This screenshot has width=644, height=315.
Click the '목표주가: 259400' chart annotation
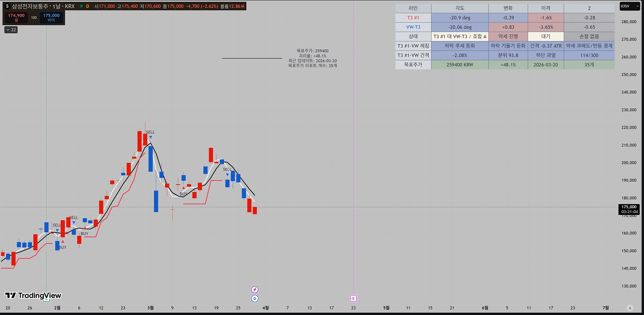[313, 51]
